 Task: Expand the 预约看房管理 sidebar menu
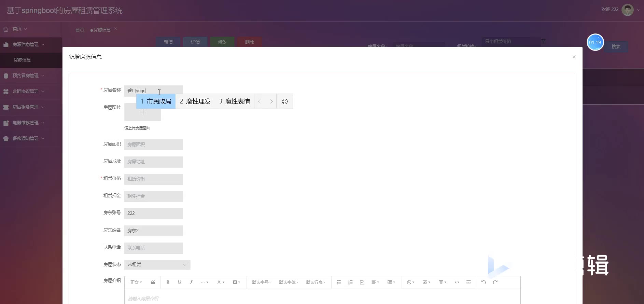[x=31, y=76]
